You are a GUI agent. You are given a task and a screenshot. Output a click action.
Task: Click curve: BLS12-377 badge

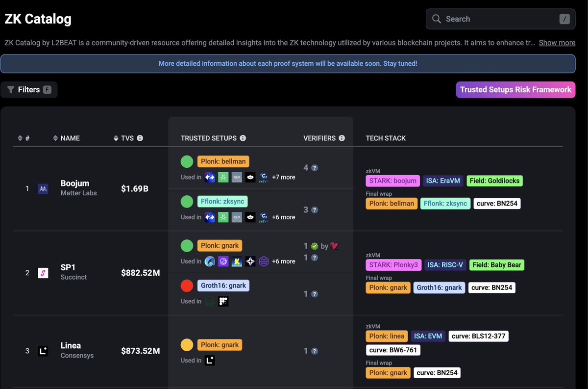(x=479, y=336)
